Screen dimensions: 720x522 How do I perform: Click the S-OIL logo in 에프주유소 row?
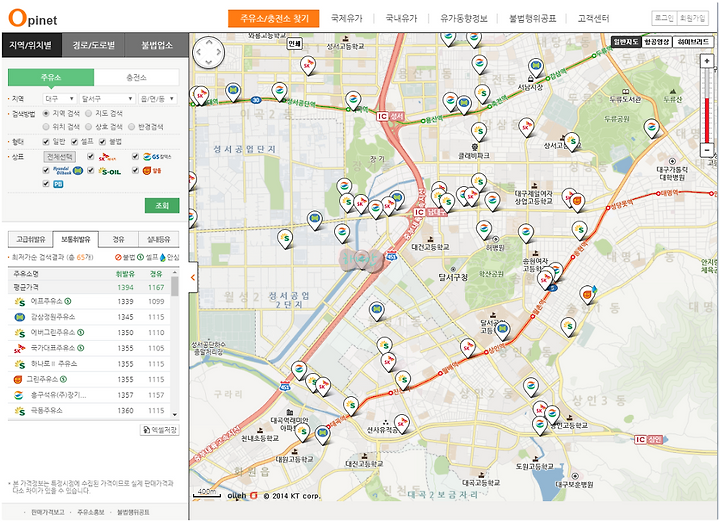tap(20, 302)
